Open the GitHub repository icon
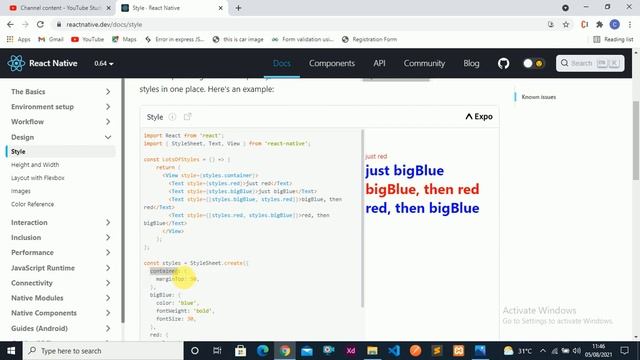The image size is (640, 360). [503, 63]
